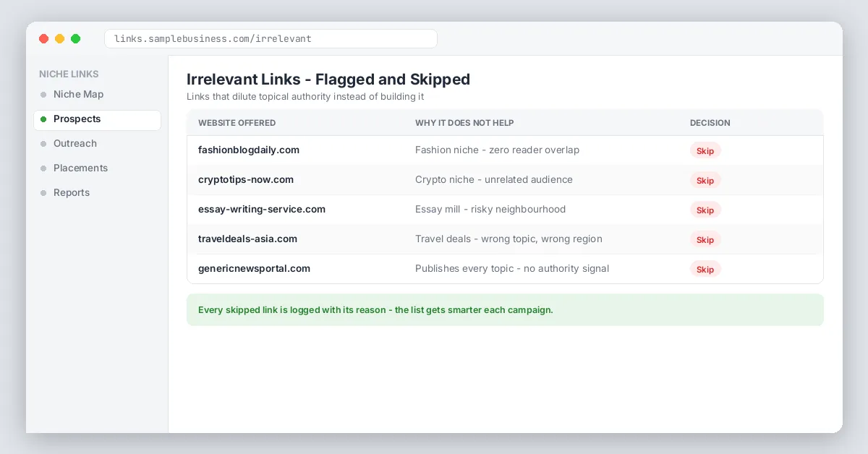
Task: Select essay-writing-service.com website cell
Action: [262, 210]
